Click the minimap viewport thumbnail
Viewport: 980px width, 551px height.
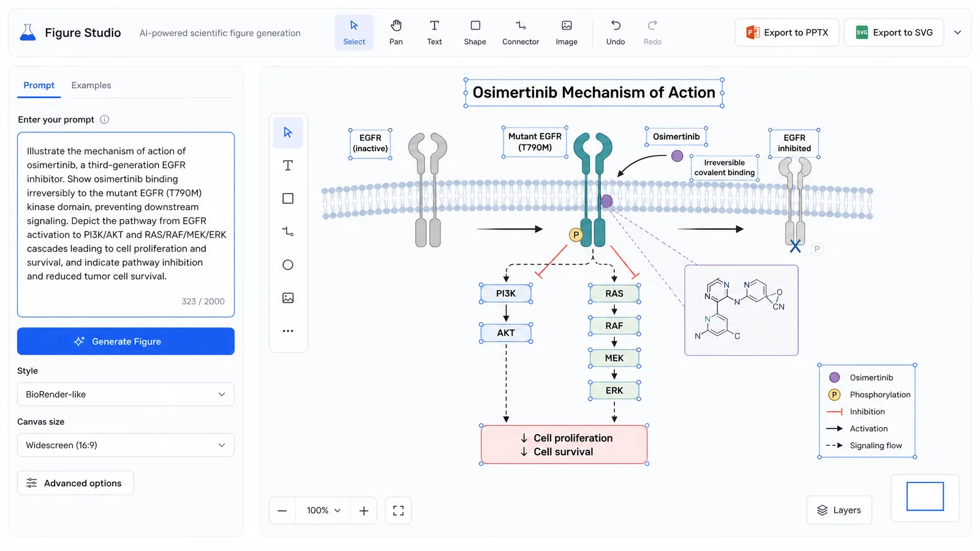pos(925,497)
